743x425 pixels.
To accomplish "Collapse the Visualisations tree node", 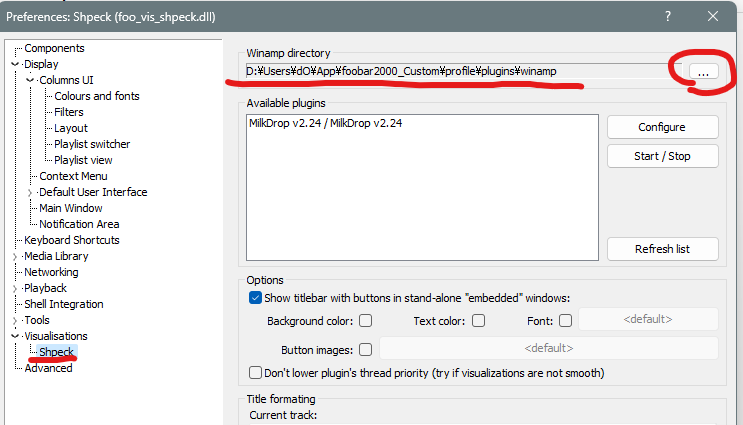I will [15, 336].
